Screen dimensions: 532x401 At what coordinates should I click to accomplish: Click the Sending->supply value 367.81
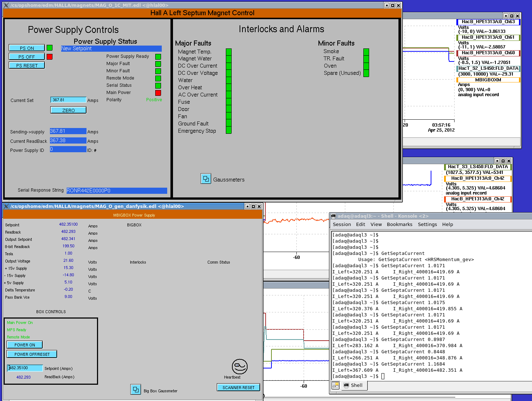(68, 131)
